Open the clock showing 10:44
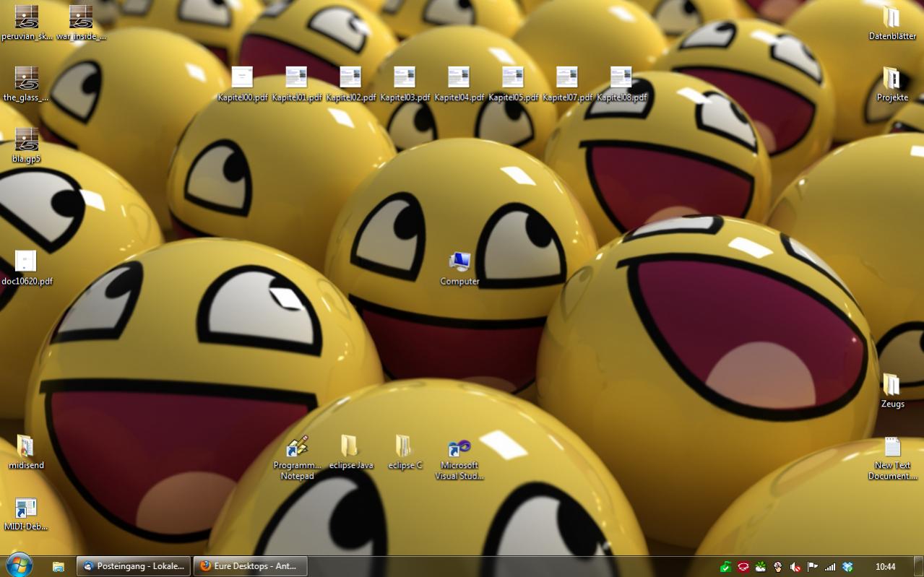924x577 pixels. click(885, 567)
